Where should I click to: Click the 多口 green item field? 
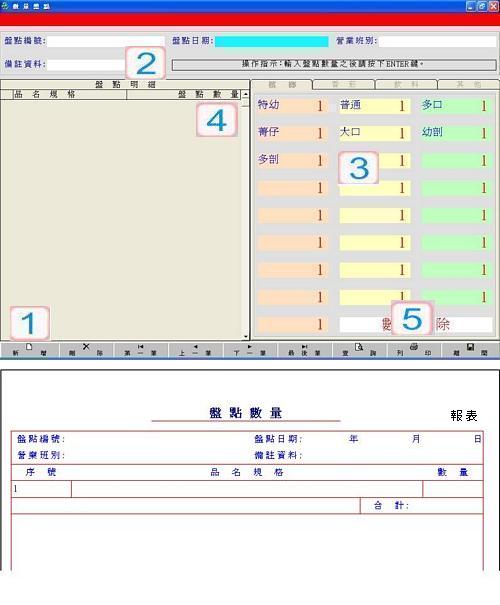[x=456, y=105]
